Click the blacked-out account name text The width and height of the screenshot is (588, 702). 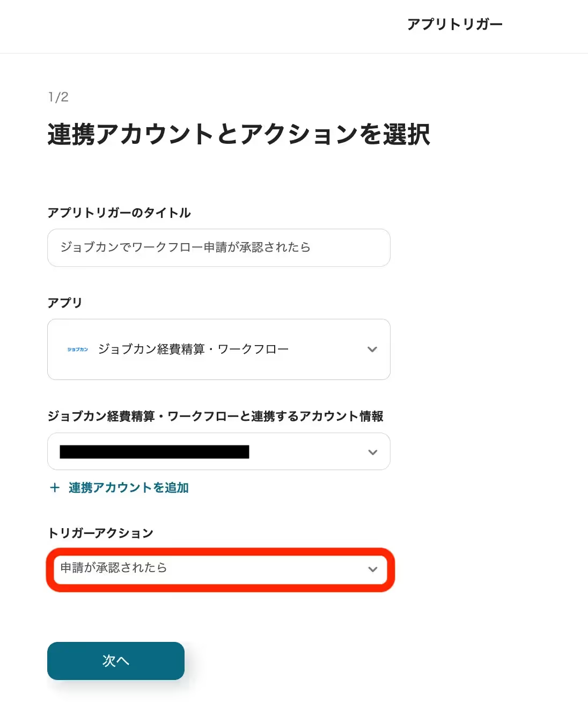click(154, 452)
